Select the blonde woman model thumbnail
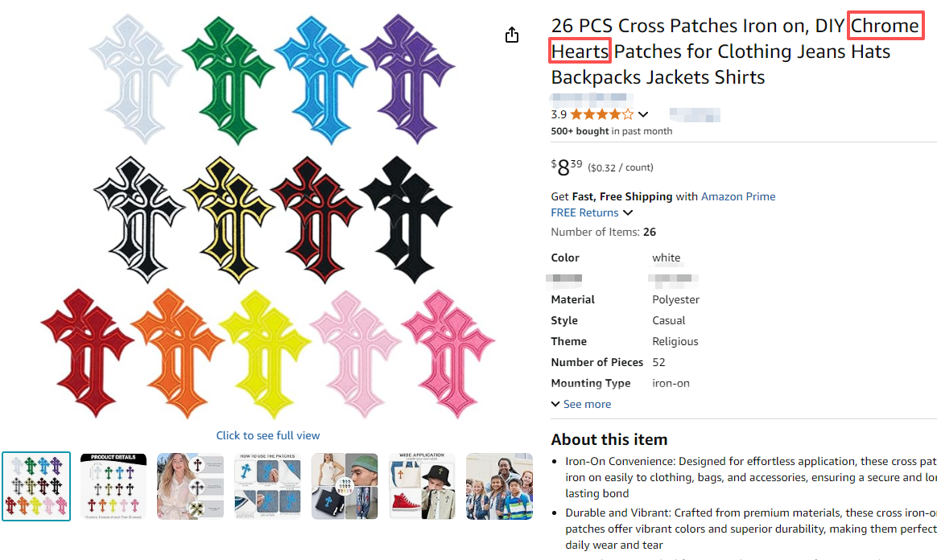The image size is (937, 560). (x=191, y=486)
